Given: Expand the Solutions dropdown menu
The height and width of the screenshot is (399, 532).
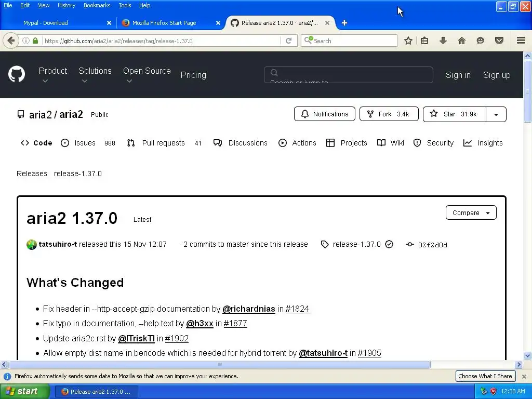Looking at the screenshot, I should coord(95,75).
